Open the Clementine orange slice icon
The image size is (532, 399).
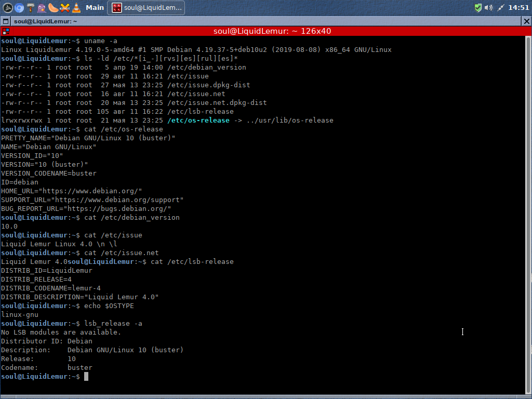pyautogui.click(x=54, y=7)
